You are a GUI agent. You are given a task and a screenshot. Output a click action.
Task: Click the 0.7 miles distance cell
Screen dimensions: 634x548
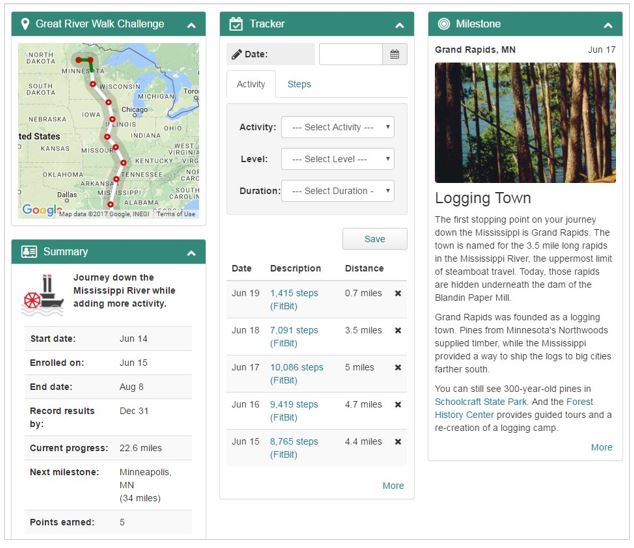point(363,293)
